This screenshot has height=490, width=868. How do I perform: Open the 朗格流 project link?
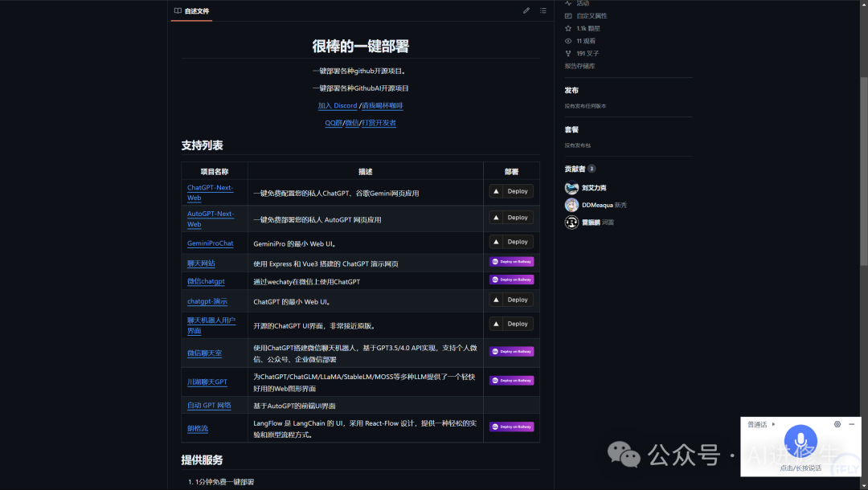[x=198, y=428]
